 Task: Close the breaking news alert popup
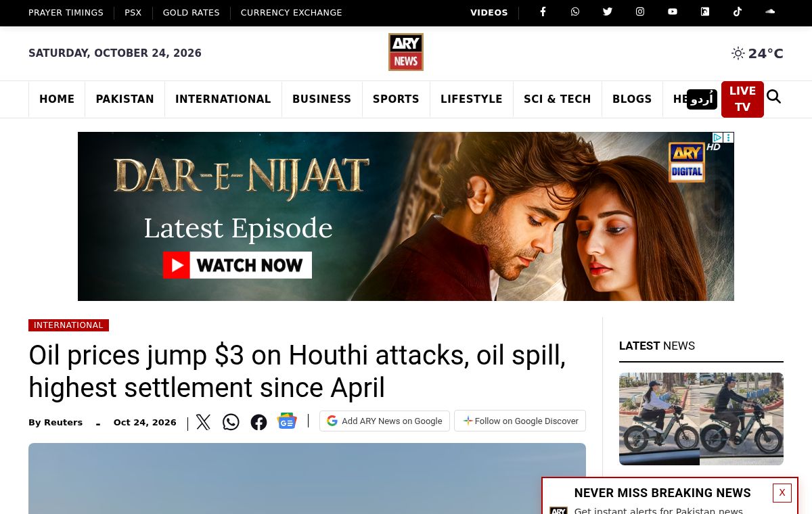(x=782, y=493)
